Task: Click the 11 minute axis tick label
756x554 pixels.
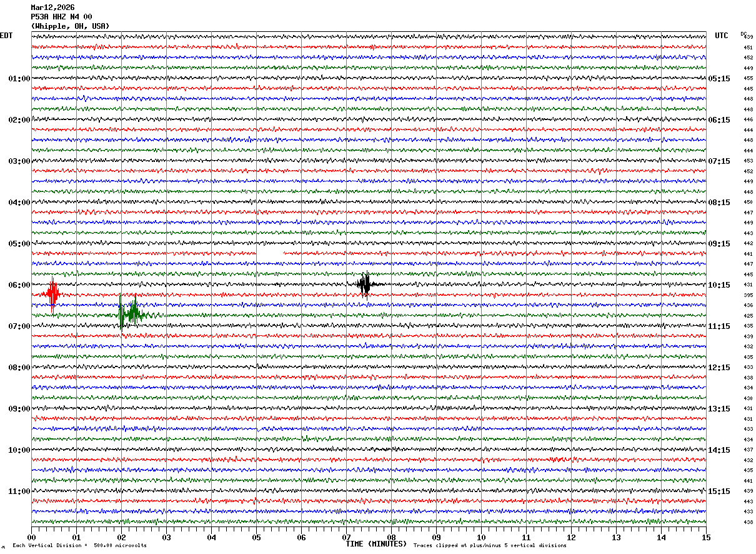Action: 526,537
